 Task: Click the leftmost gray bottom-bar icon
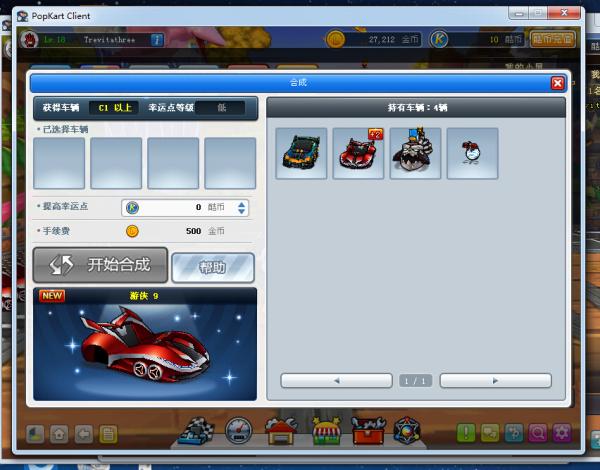coord(35,434)
